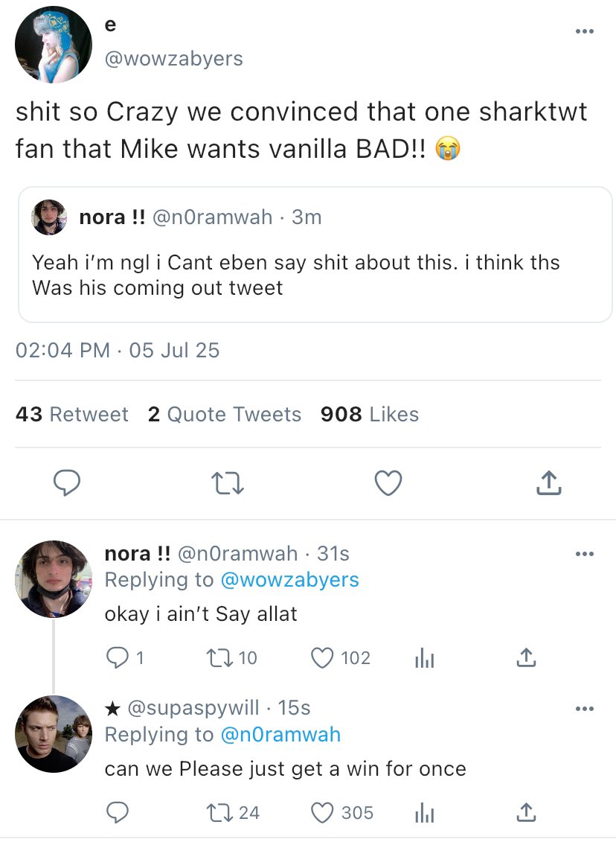Reply to the main tweet by wowzabyers
The height and width of the screenshot is (842, 616).
coord(68,484)
